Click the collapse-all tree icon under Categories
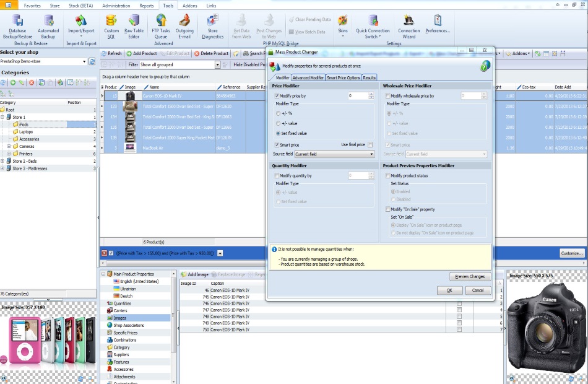 [11, 94]
